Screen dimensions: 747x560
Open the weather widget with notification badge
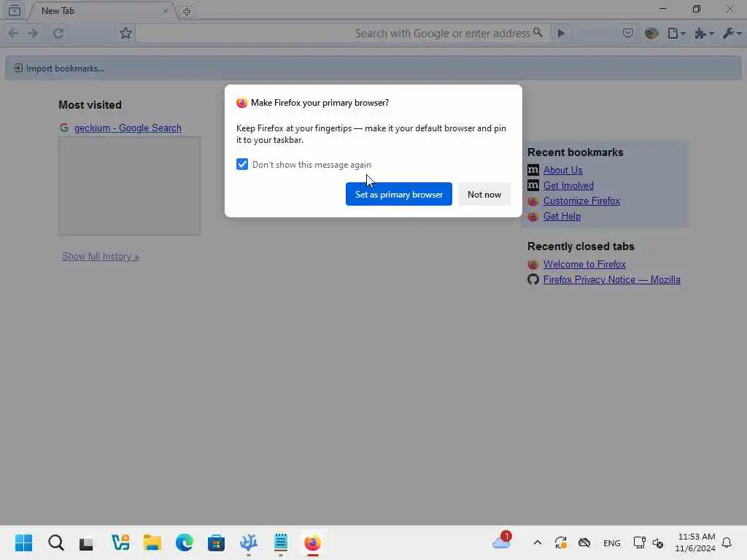[x=502, y=541]
